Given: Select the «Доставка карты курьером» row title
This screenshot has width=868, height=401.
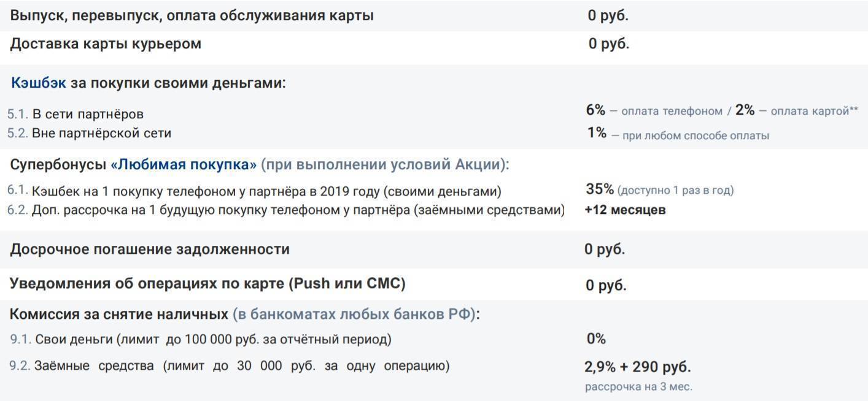Looking at the screenshot, I should click(x=106, y=44).
